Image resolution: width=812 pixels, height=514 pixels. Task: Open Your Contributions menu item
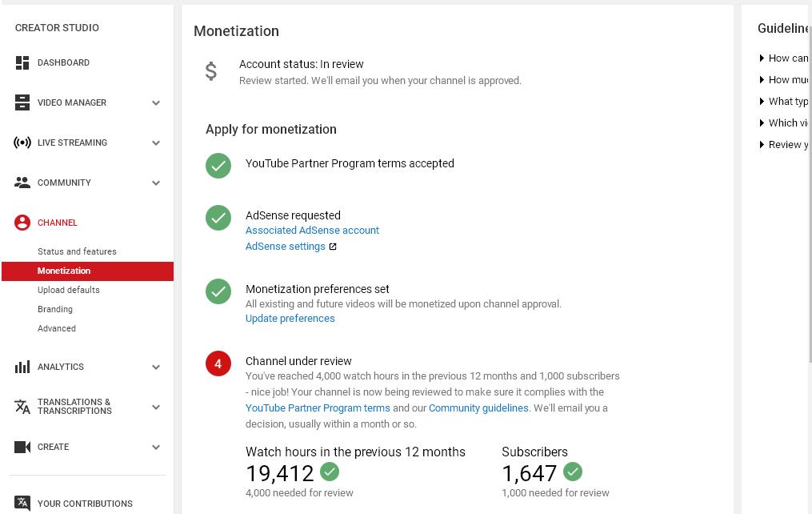point(85,504)
